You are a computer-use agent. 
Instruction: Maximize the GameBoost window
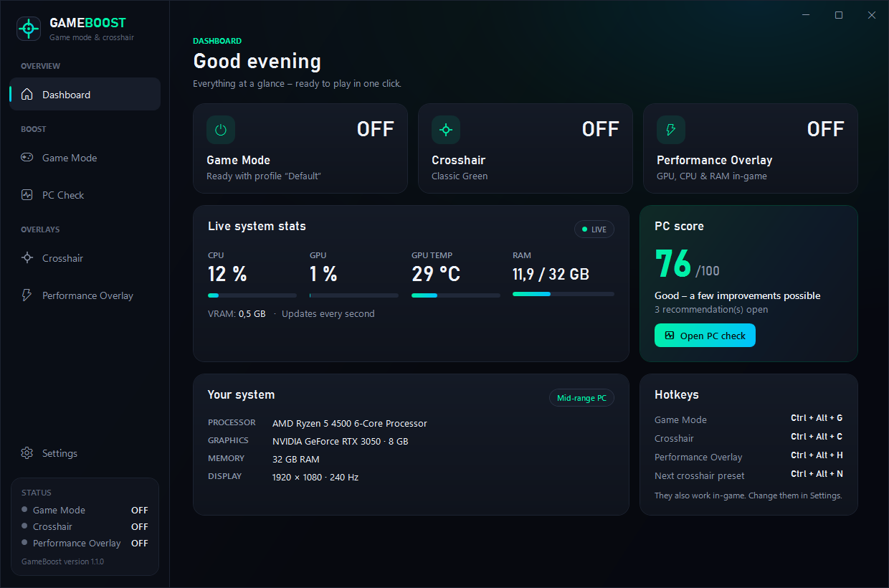click(x=839, y=15)
